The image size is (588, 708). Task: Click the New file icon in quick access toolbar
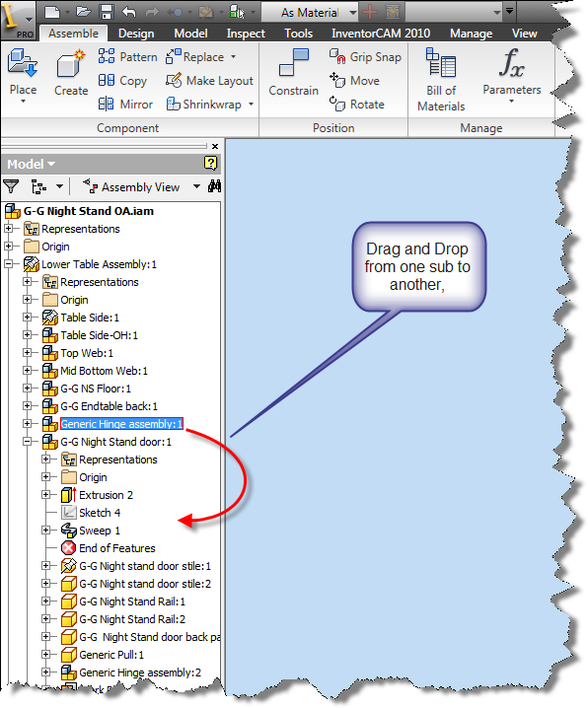[52, 11]
